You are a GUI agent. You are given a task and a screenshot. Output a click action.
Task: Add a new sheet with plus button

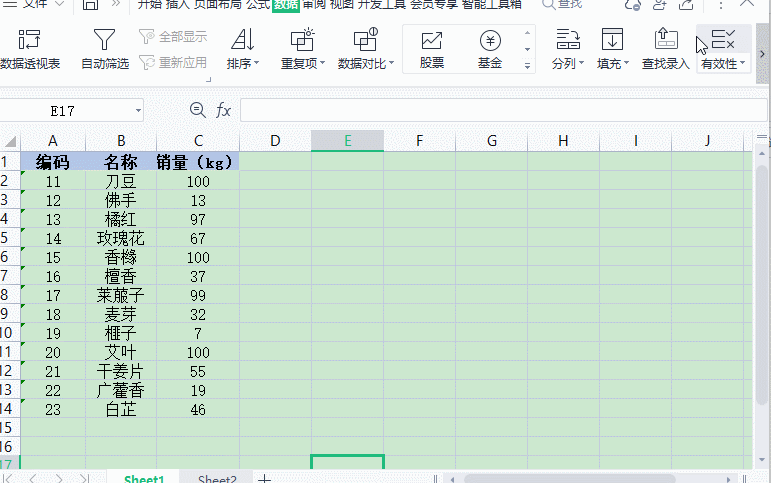pyautogui.click(x=265, y=479)
